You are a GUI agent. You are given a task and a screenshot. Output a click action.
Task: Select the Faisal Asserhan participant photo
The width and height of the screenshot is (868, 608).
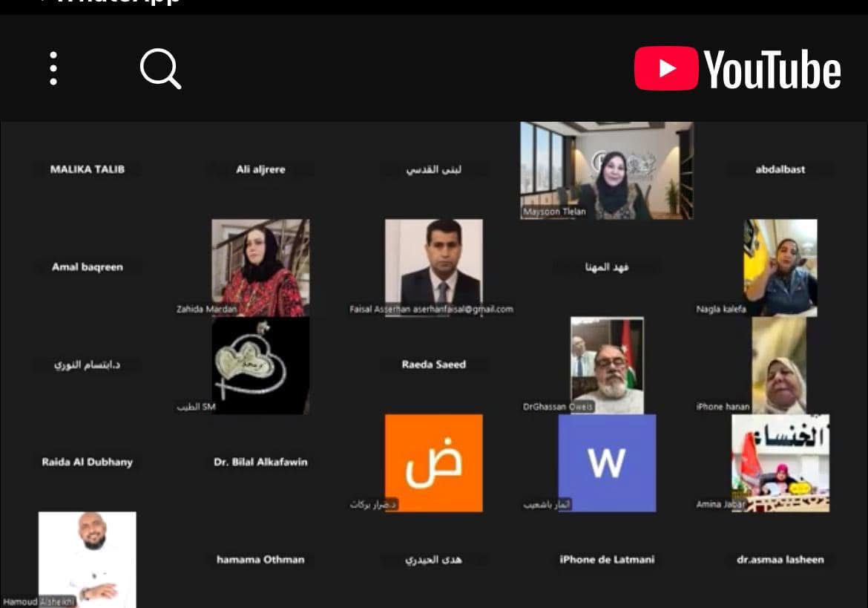pos(433,262)
